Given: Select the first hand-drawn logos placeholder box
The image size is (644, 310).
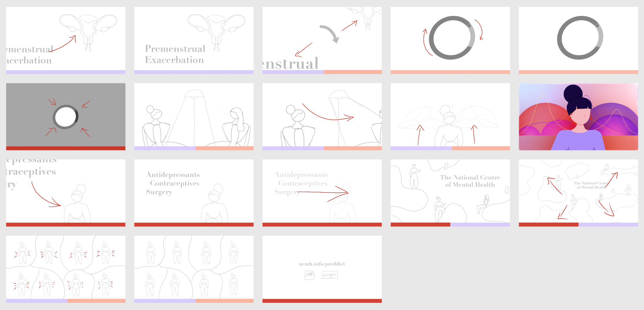Looking at the screenshot, I should pos(309,275).
